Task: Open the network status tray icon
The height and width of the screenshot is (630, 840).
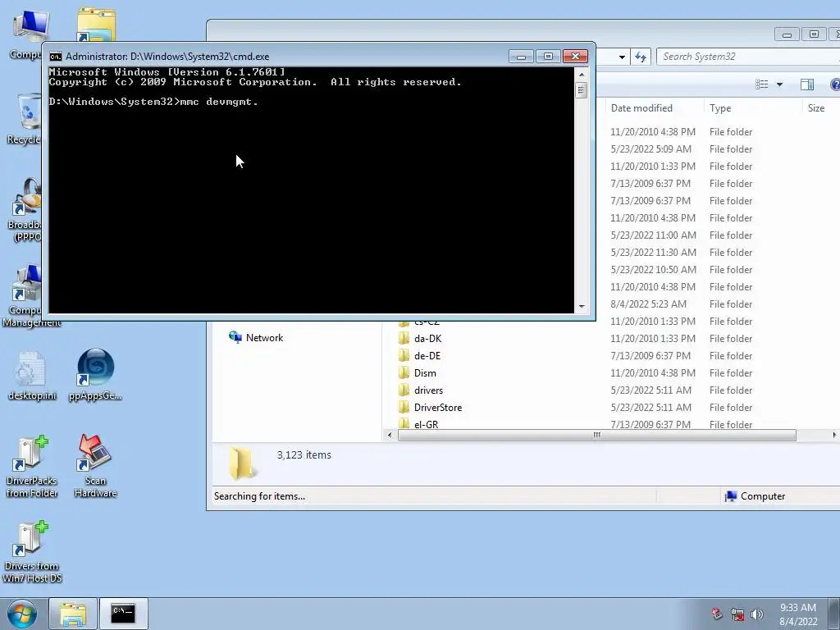Action: (x=737, y=614)
